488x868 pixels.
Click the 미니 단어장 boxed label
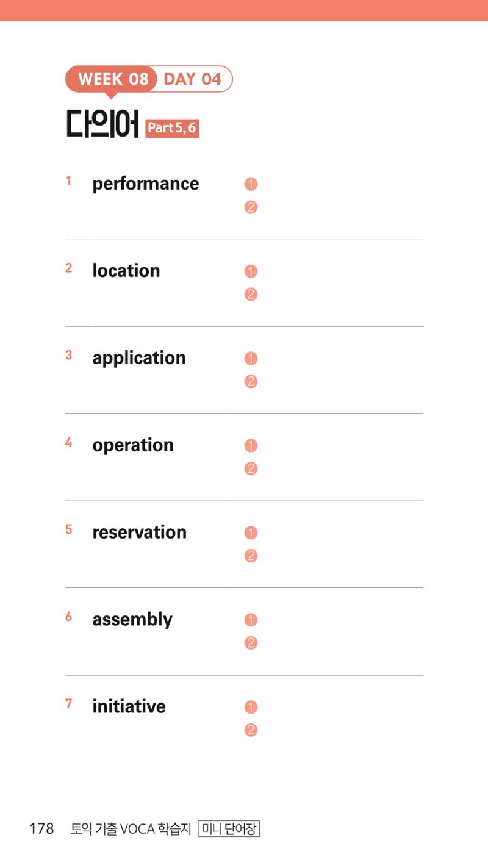tap(229, 829)
